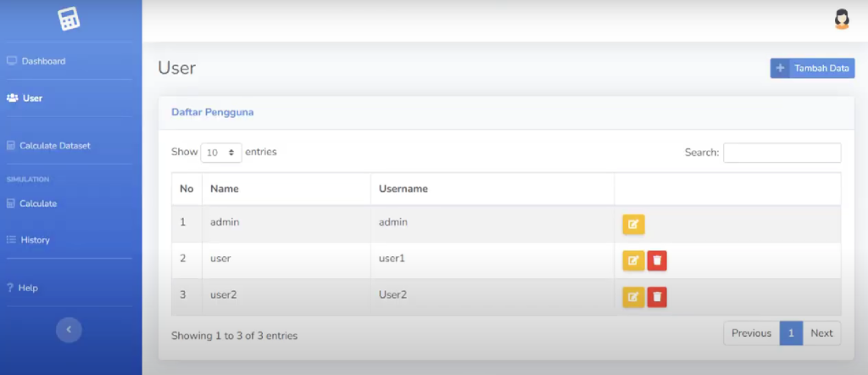Sort the table by Name column

287,189
